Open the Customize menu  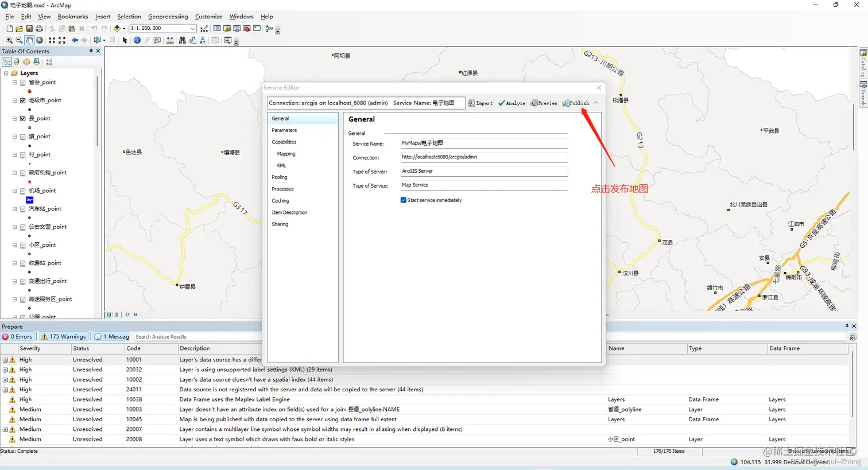pyautogui.click(x=208, y=17)
